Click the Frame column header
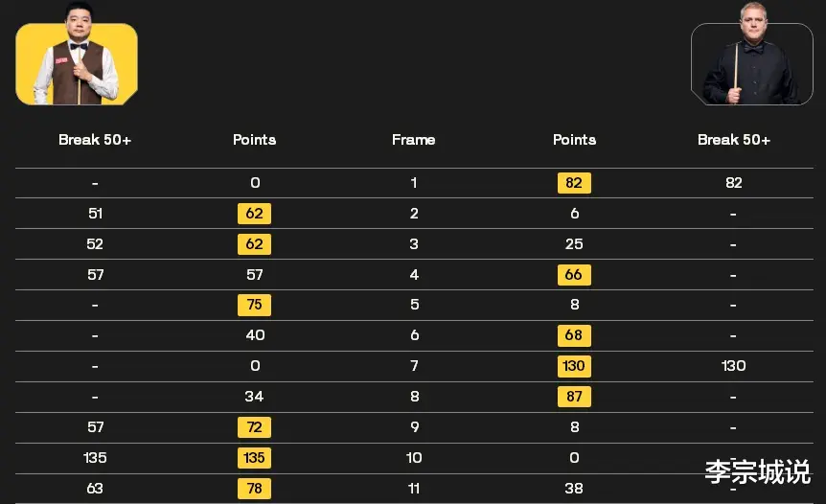 click(414, 140)
